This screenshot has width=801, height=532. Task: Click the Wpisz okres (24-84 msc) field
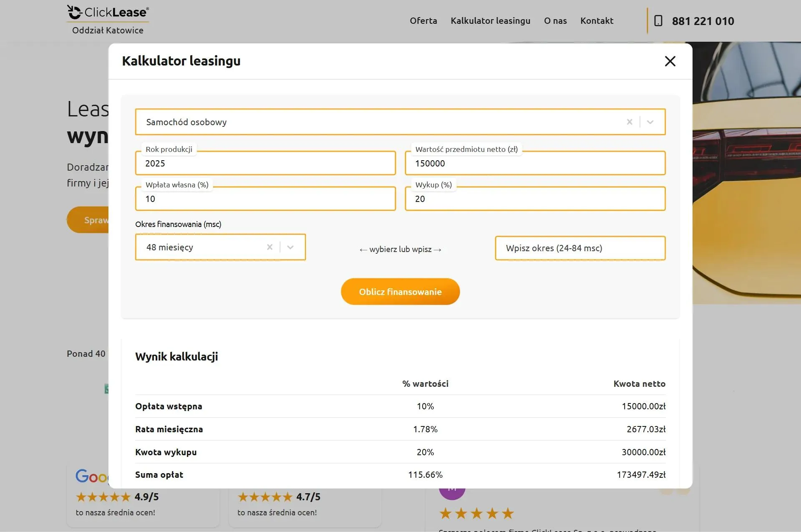(x=580, y=248)
